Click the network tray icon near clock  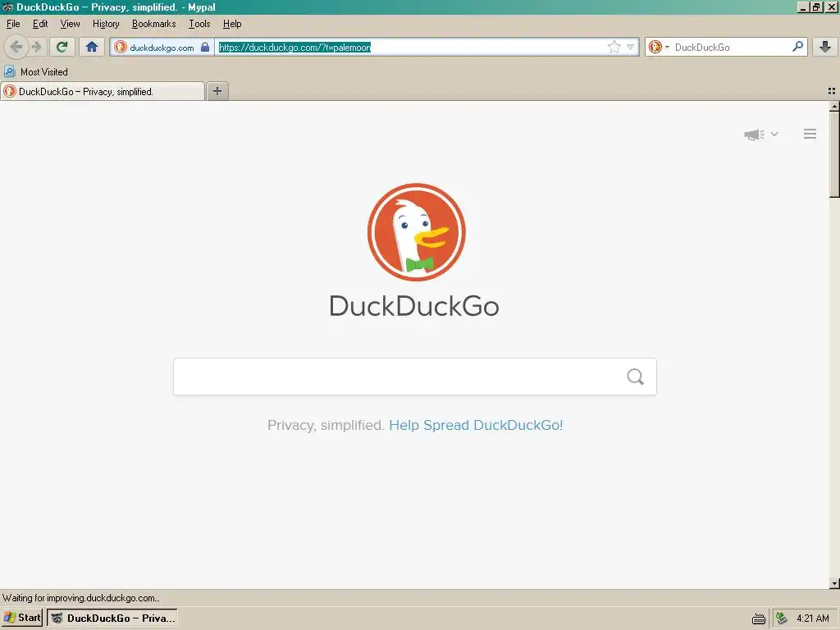(x=782, y=619)
